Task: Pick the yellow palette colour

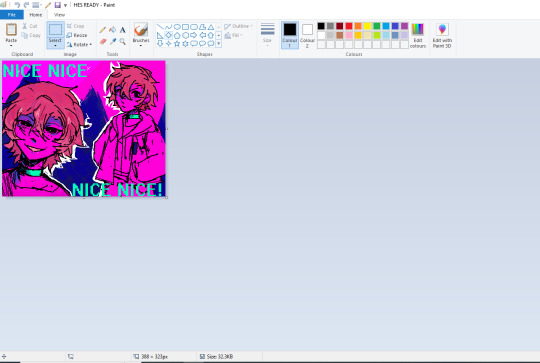Action: pyautogui.click(x=367, y=26)
